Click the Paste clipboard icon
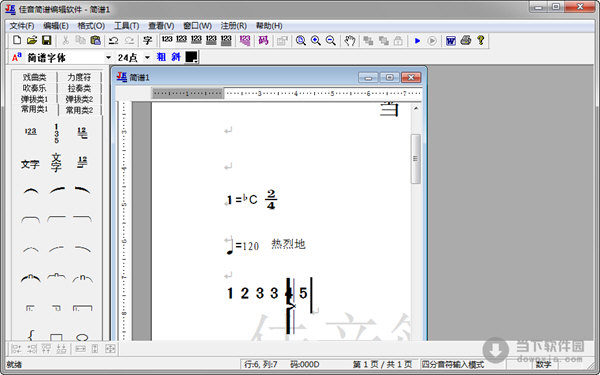Screen dimensions: 600x375 95,40
